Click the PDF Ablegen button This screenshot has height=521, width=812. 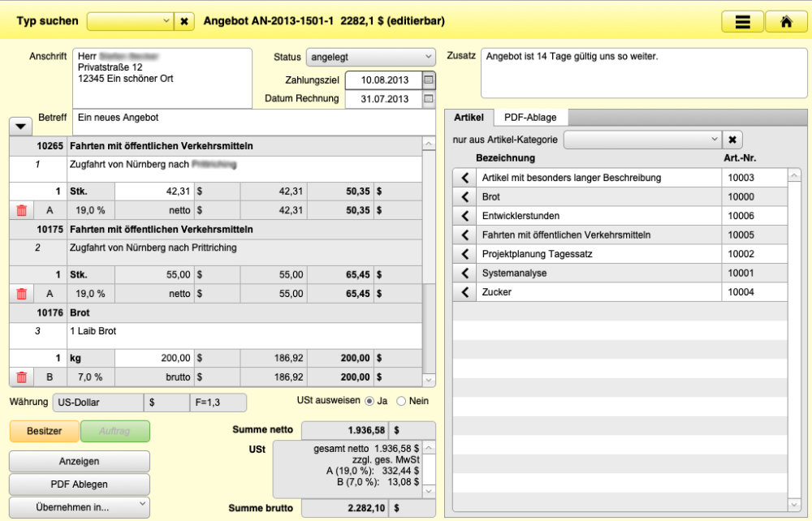tap(80, 484)
